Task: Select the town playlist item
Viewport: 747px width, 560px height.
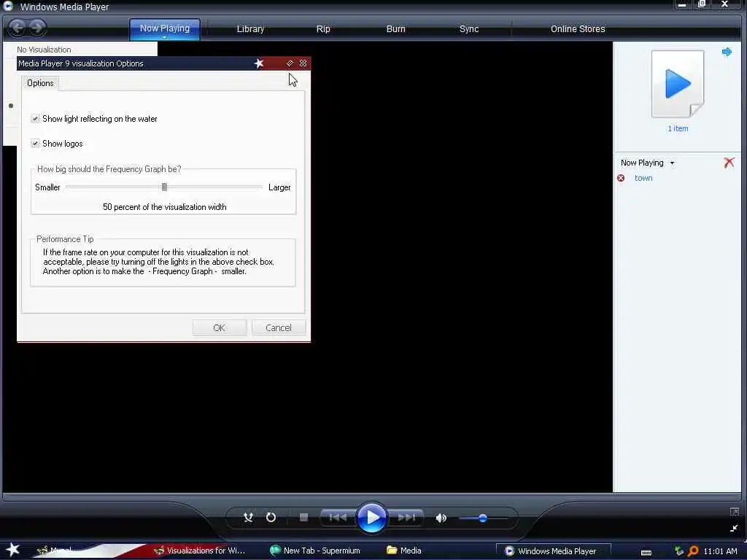Action: [643, 178]
